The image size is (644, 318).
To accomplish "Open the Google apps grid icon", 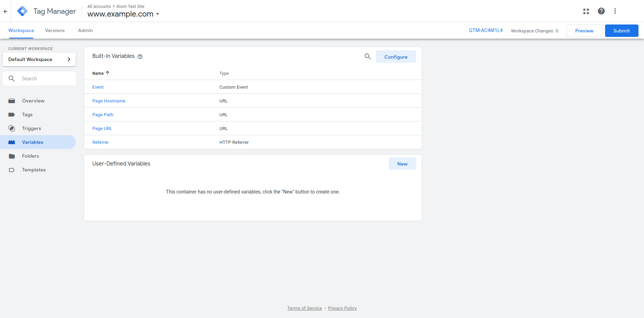I will click(x=586, y=11).
